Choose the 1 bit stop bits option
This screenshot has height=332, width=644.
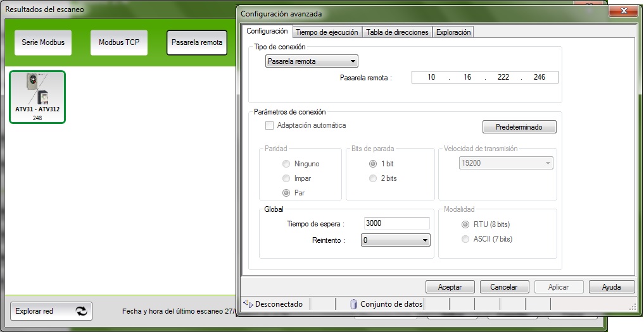(373, 164)
